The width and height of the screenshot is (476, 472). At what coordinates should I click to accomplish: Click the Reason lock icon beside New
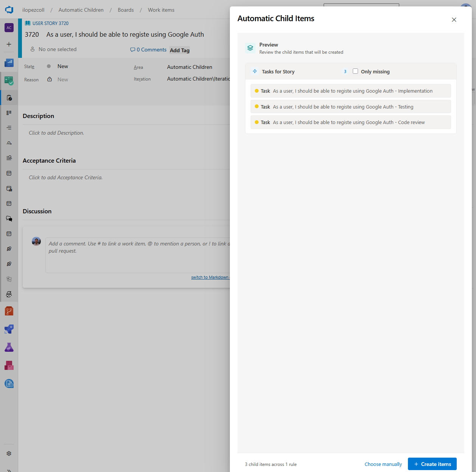50,79
